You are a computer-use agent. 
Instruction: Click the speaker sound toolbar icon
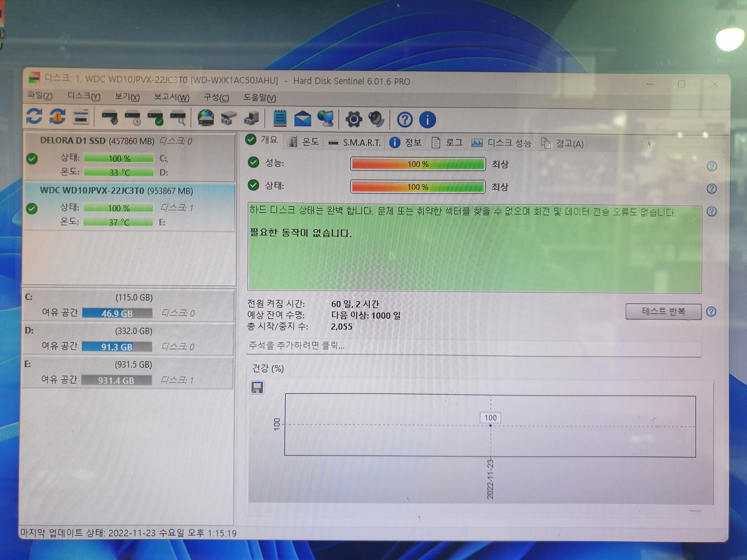click(x=376, y=119)
